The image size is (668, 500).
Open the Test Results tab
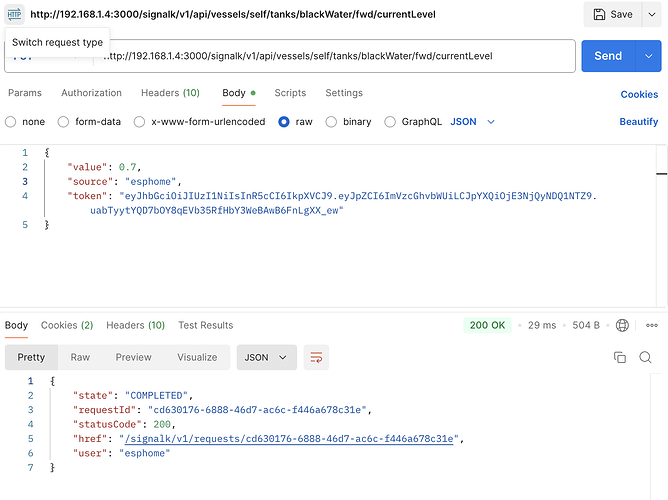point(205,325)
